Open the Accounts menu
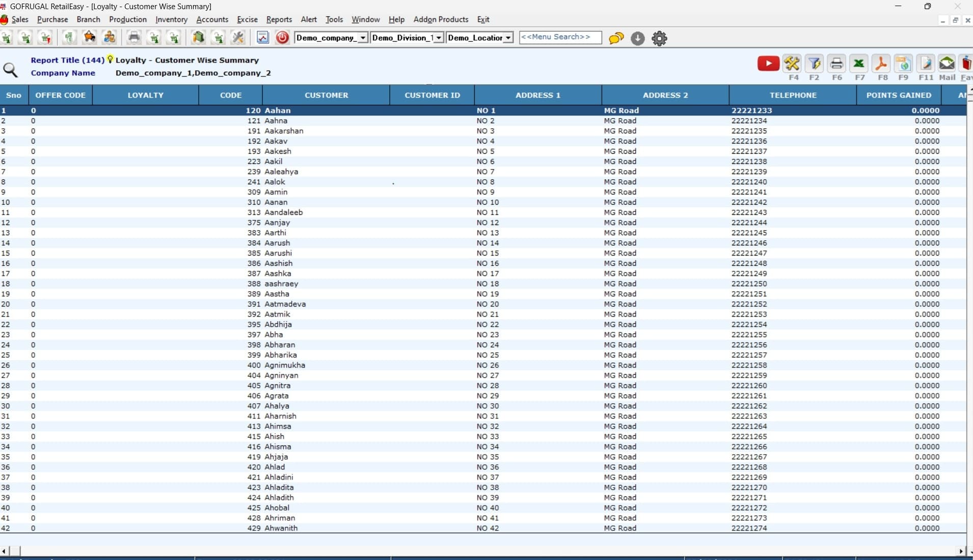973x560 pixels. coord(212,19)
